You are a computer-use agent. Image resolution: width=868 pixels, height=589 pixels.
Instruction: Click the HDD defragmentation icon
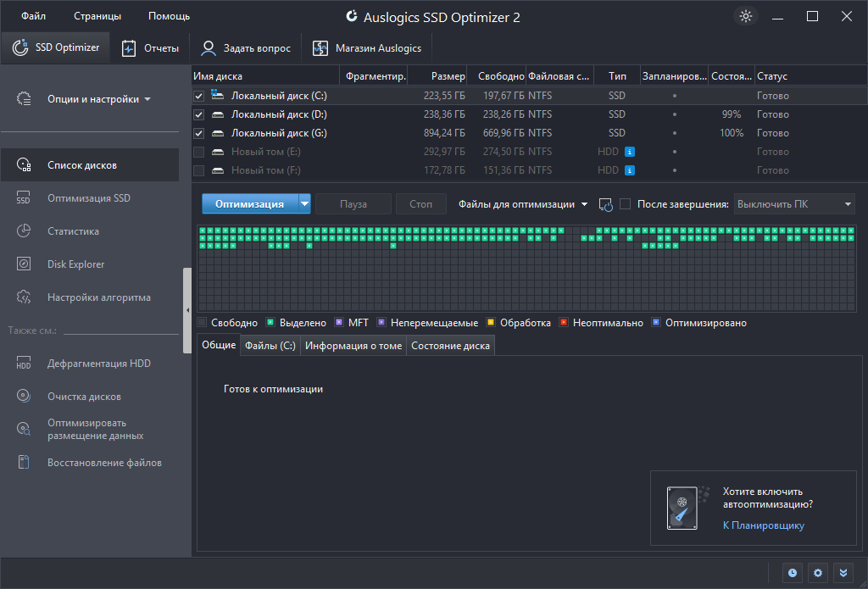pyautogui.click(x=24, y=364)
